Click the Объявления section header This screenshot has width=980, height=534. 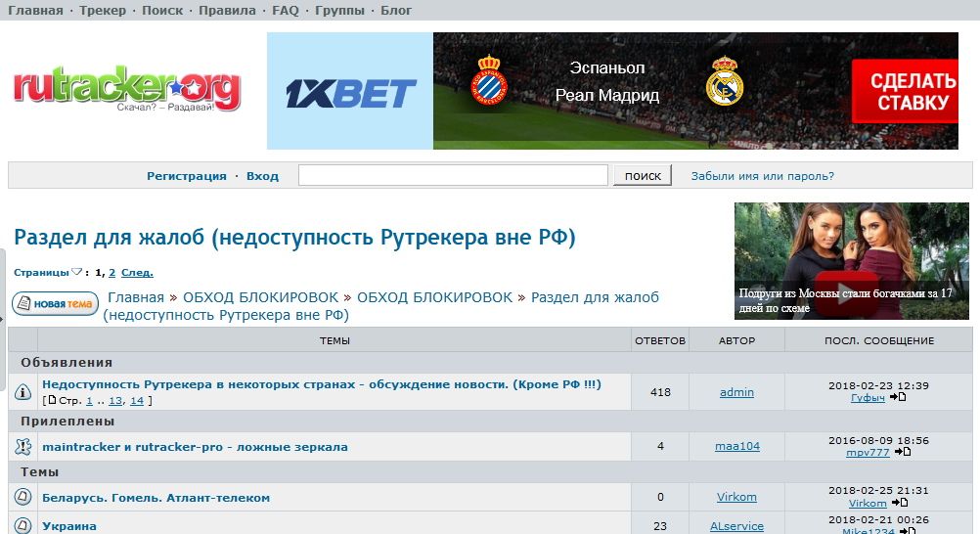coord(67,363)
